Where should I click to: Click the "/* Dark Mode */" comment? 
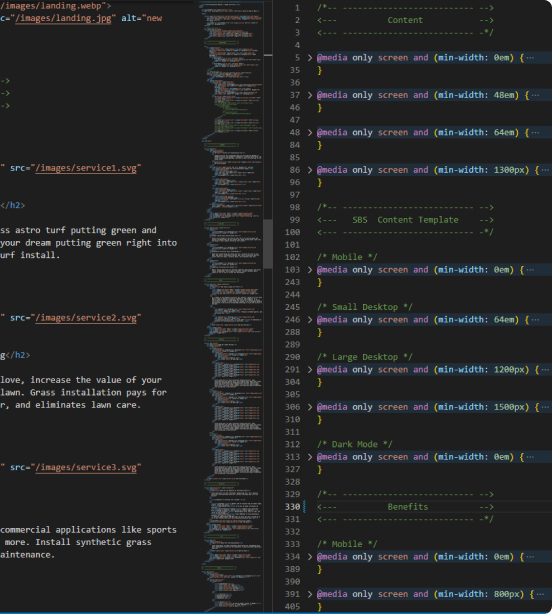click(x=354, y=444)
